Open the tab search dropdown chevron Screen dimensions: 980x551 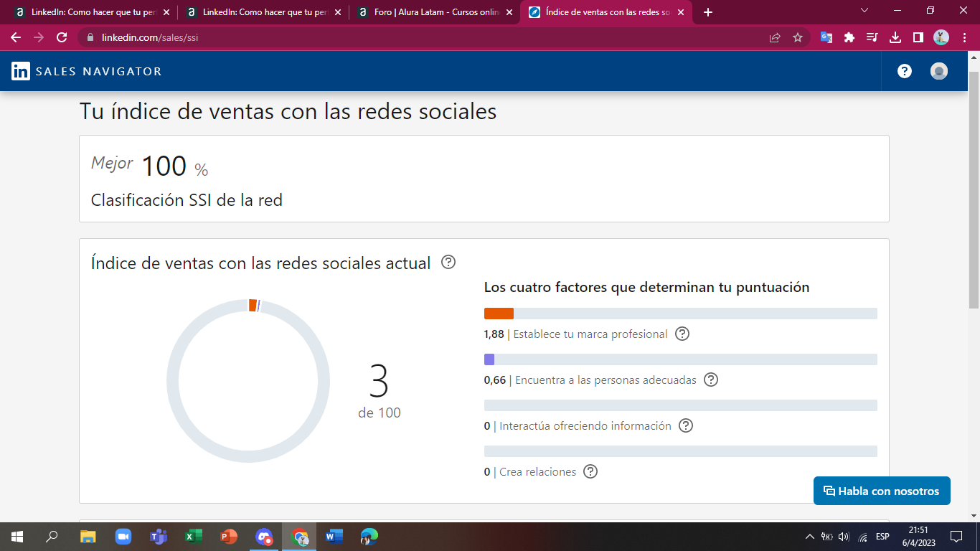point(864,11)
